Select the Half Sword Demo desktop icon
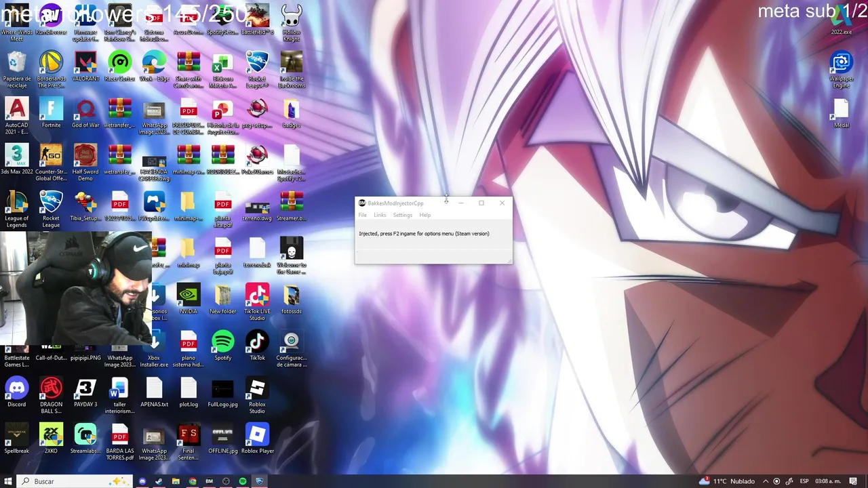Screen dimensions: 868x488 (85, 163)
